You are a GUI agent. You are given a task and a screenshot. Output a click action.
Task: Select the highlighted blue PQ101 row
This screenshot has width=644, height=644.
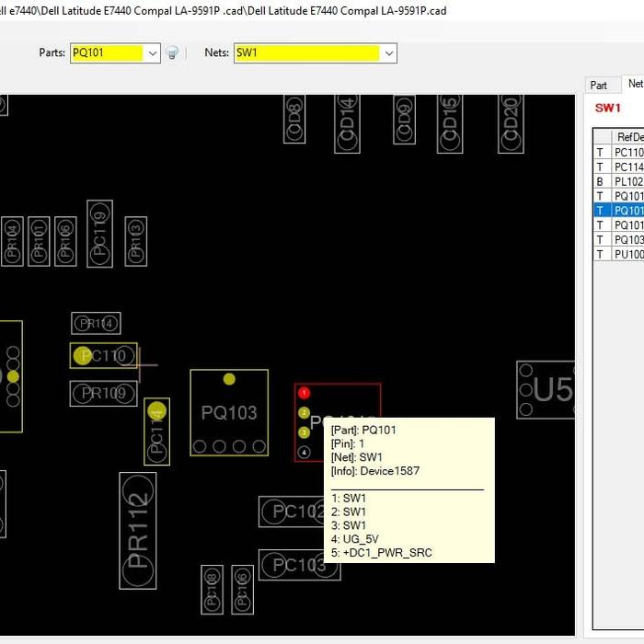[618, 211]
